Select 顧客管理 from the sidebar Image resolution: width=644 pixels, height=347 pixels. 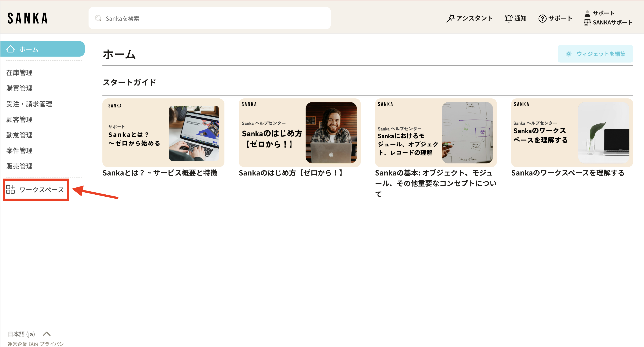coord(19,120)
